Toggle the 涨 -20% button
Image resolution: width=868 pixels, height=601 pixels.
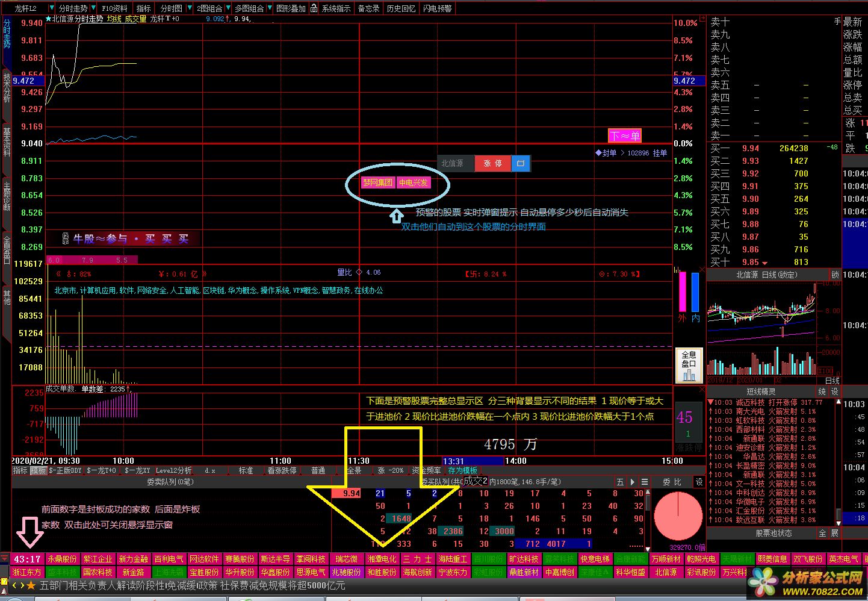click(391, 470)
